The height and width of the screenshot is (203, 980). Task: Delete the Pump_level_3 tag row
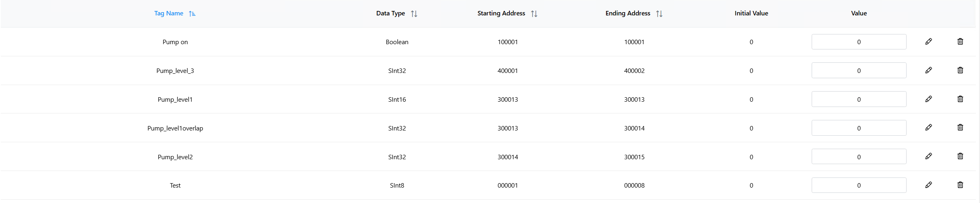click(x=960, y=70)
